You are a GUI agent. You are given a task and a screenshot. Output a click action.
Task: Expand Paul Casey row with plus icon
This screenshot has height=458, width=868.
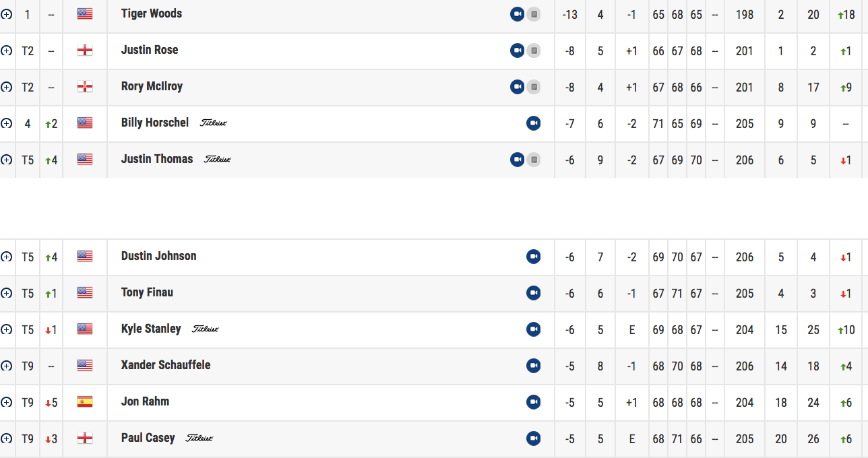(x=7, y=438)
